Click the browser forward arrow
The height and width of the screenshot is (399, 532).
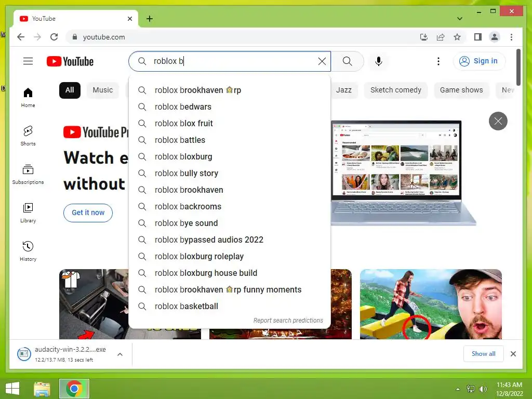point(37,37)
